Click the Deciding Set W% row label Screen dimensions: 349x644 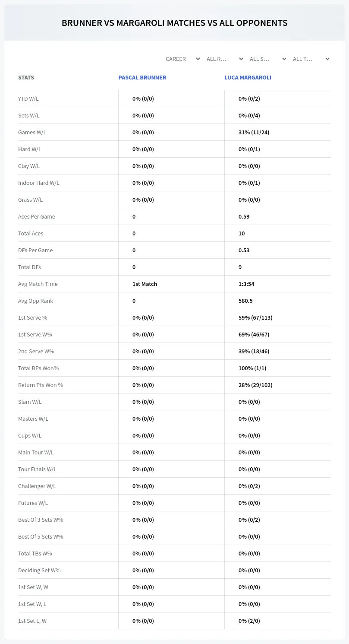pos(39,570)
